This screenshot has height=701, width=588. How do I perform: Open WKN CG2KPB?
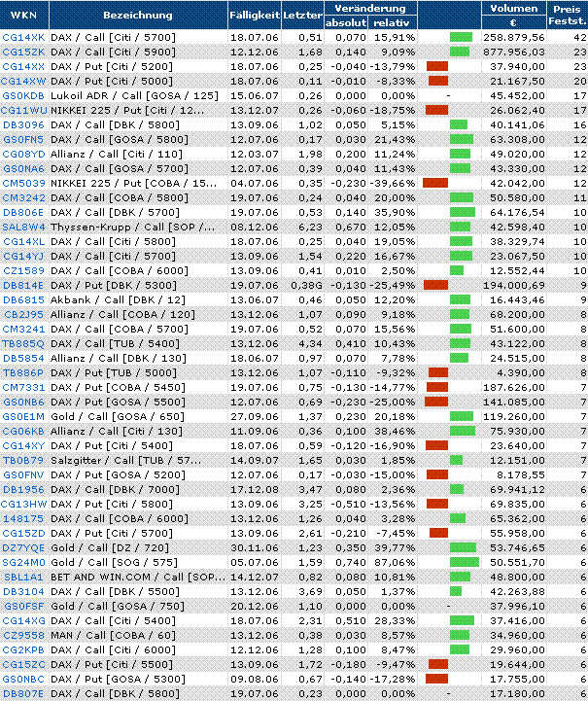23,650
